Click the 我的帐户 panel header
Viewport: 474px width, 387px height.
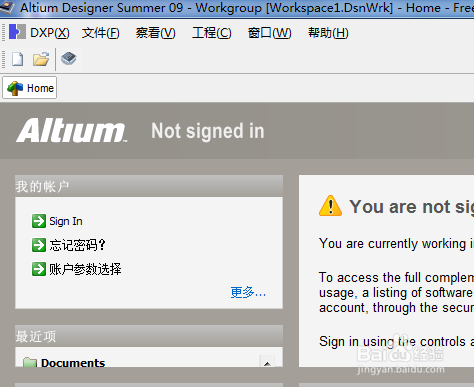(149, 186)
